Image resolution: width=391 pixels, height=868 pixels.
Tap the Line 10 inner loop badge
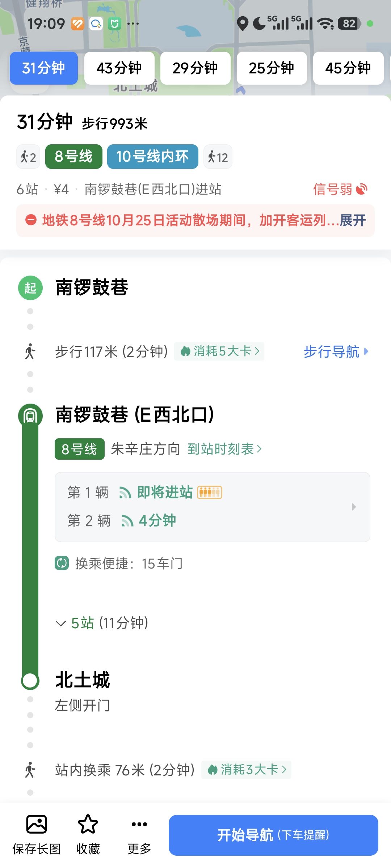click(x=152, y=157)
